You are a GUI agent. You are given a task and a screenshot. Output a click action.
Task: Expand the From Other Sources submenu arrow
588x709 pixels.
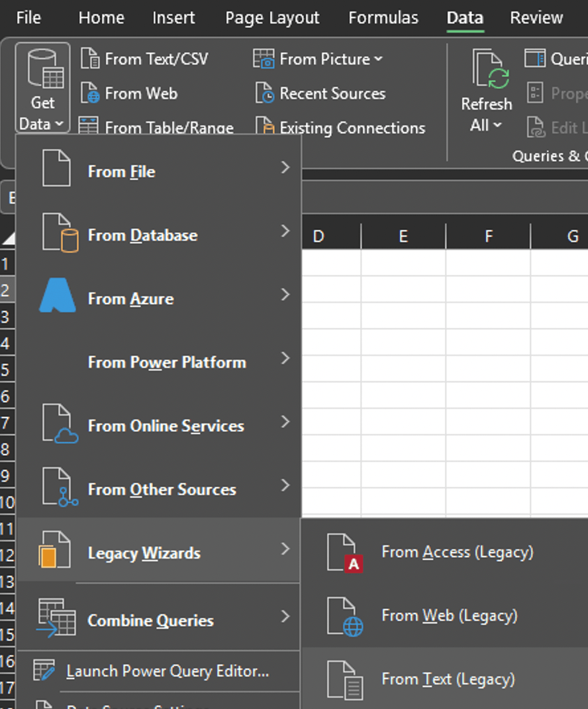pyautogui.click(x=285, y=486)
